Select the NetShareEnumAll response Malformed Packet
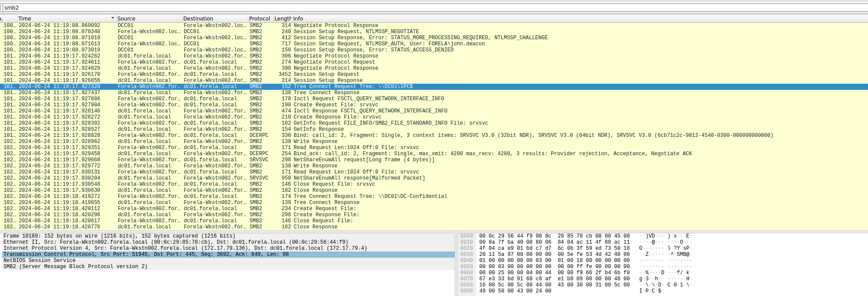868x296 pixels. point(434,178)
